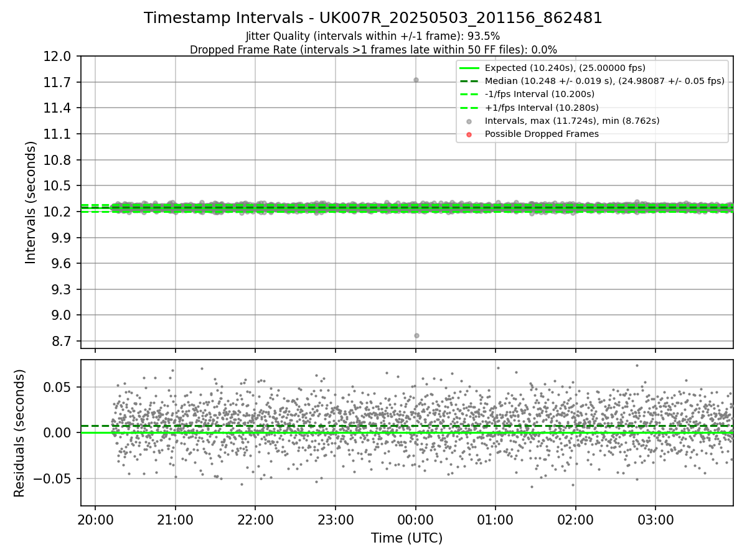Click the Jitter Quality subtitle text
This screenshot has height=560, width=747.
pos(373,36)
